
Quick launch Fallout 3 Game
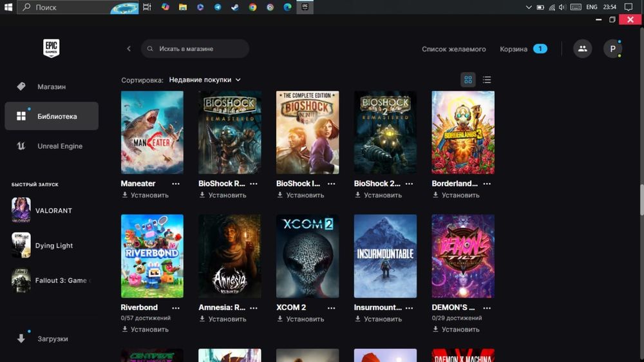pyautogui.click(x=52, y=280)
